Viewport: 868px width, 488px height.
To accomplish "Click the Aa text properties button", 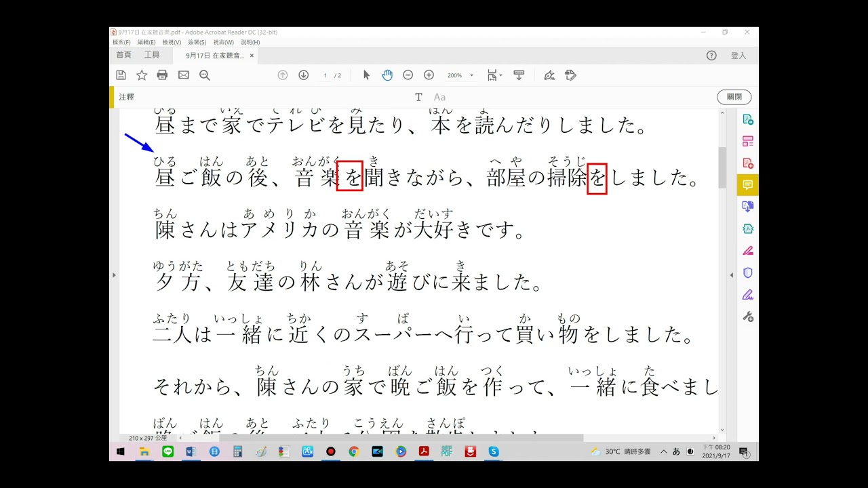I will (x=439, y=97).
